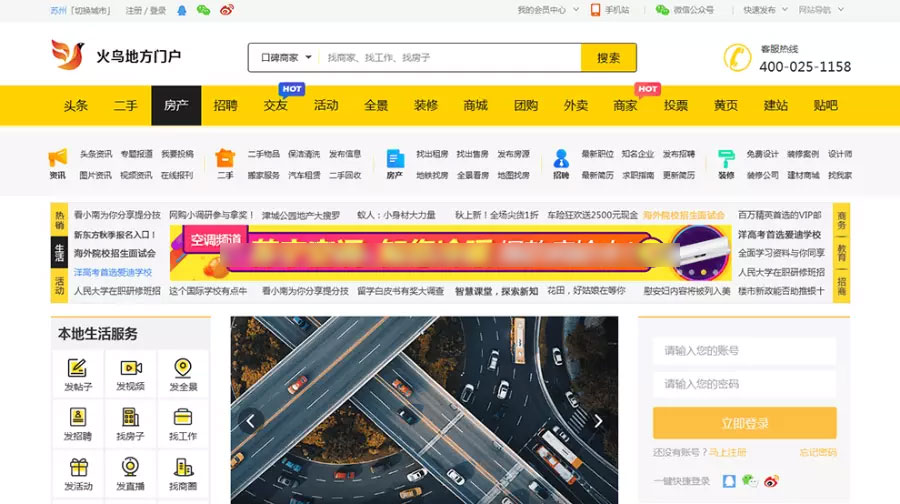Click 切换城市 to switch city
Image resolution: width=900 pixels, height=504 pixels.
pyautogui.click(x=91, y=10)
